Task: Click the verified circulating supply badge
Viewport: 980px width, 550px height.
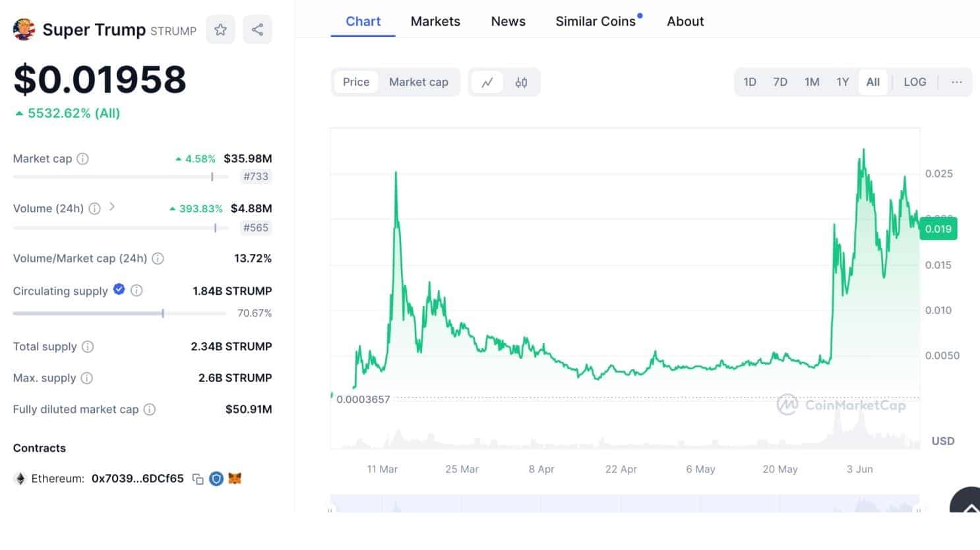Action: 119,289
